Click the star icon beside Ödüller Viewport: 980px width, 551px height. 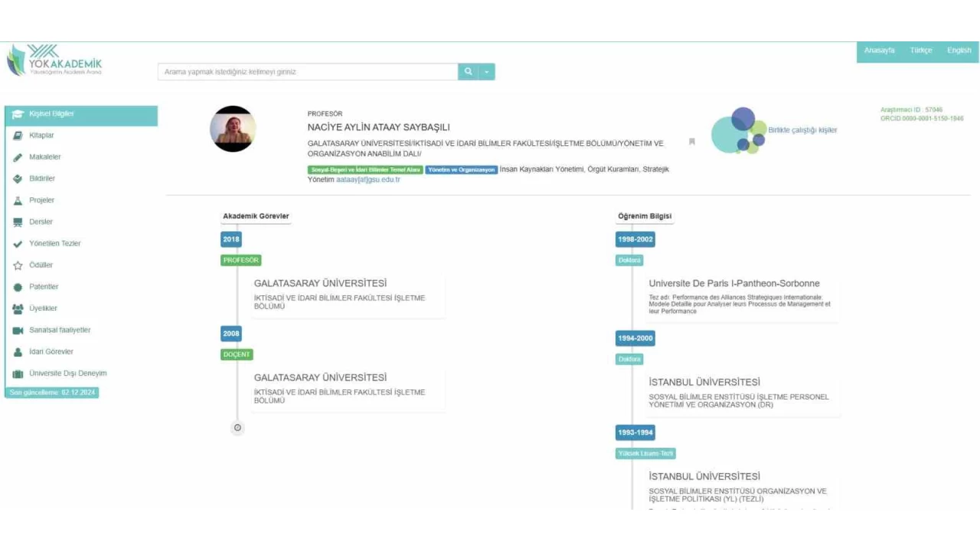point(18,266)
